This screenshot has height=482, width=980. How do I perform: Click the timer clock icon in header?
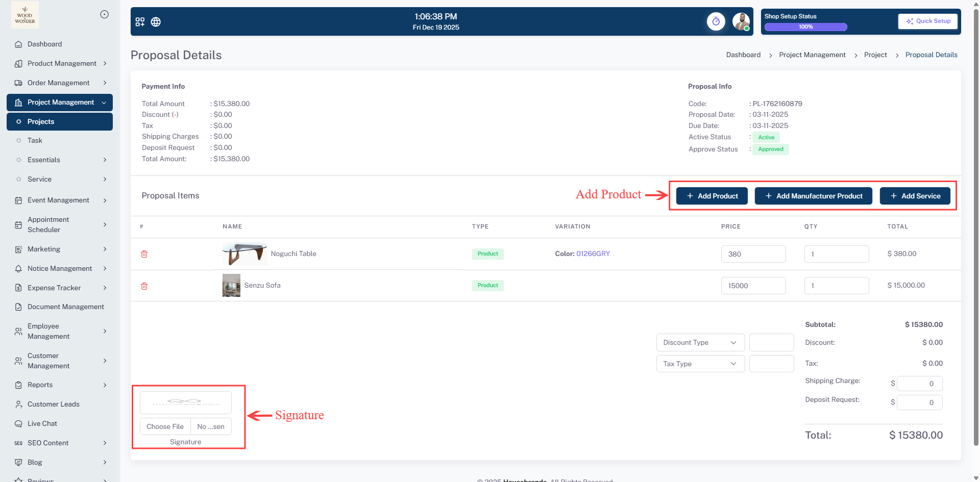[x=716, y=21]
